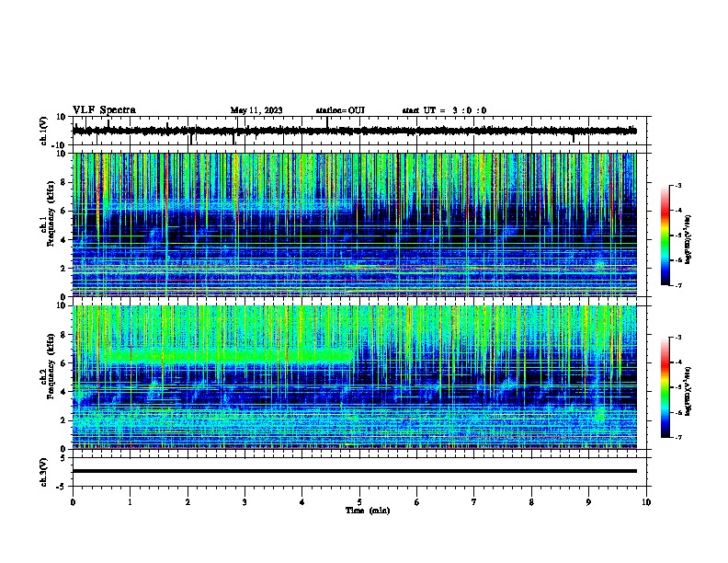This screenshot has width=728, height=563.
Task: Click tick label 5 on the Time axis
Action: (359, 502)
